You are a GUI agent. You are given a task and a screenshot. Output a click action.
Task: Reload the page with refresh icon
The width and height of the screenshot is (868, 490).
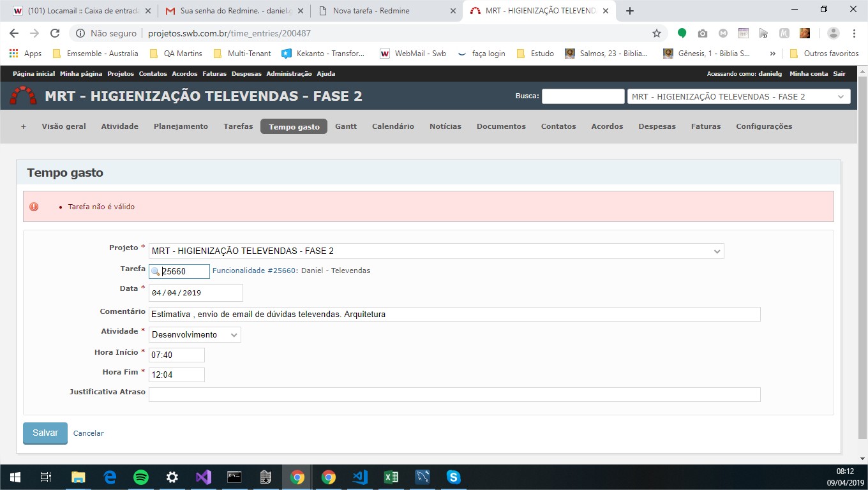[55, 33]
